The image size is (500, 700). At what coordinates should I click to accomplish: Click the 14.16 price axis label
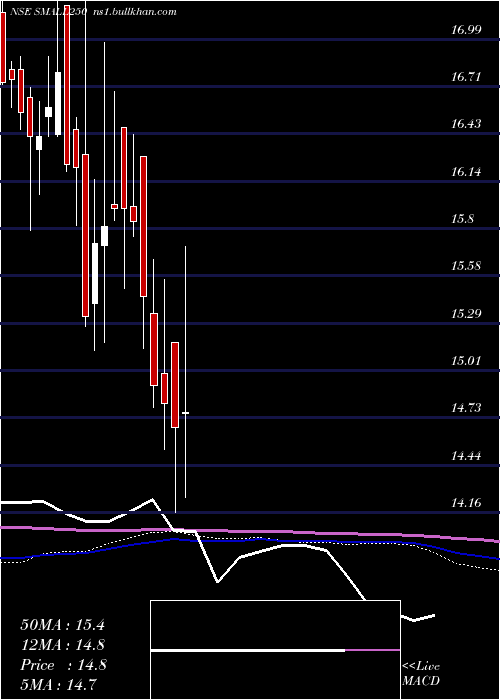(x=466, y=503)
